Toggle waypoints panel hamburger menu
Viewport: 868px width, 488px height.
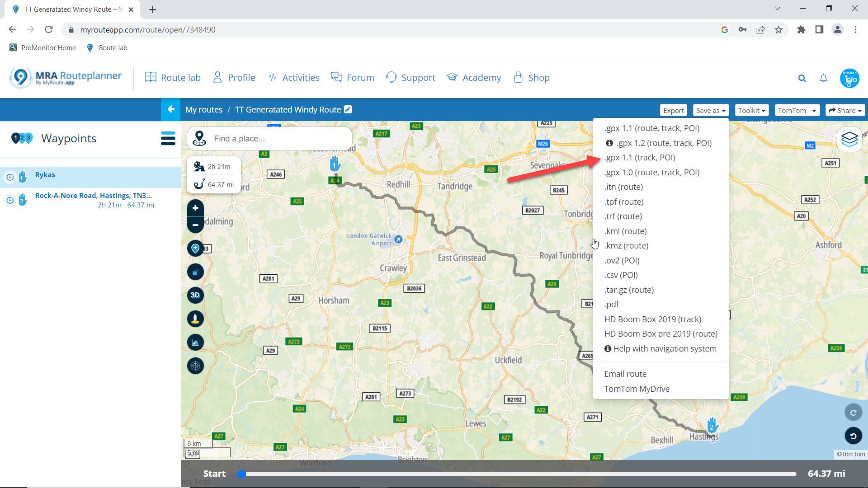(x=169, y=138)
